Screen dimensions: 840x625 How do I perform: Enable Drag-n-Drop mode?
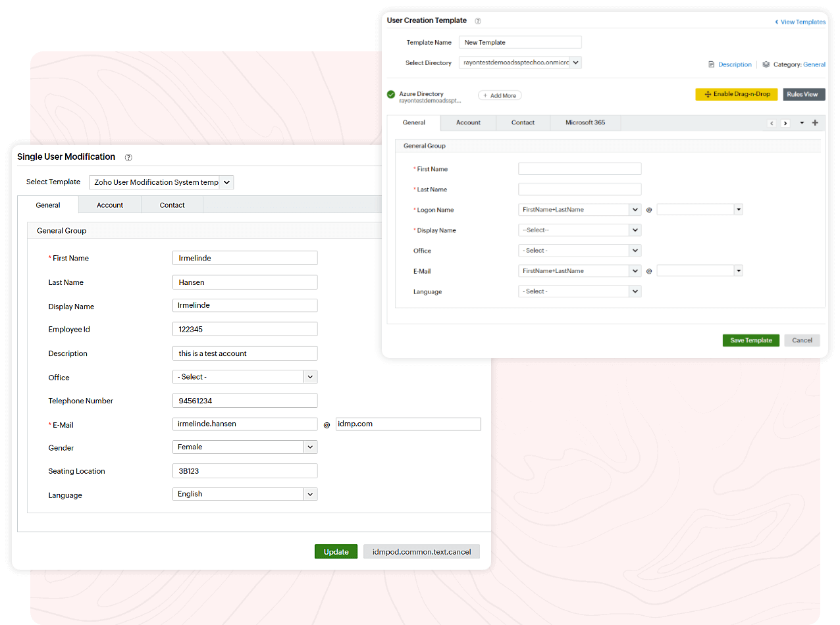click(x=737, y=94)
